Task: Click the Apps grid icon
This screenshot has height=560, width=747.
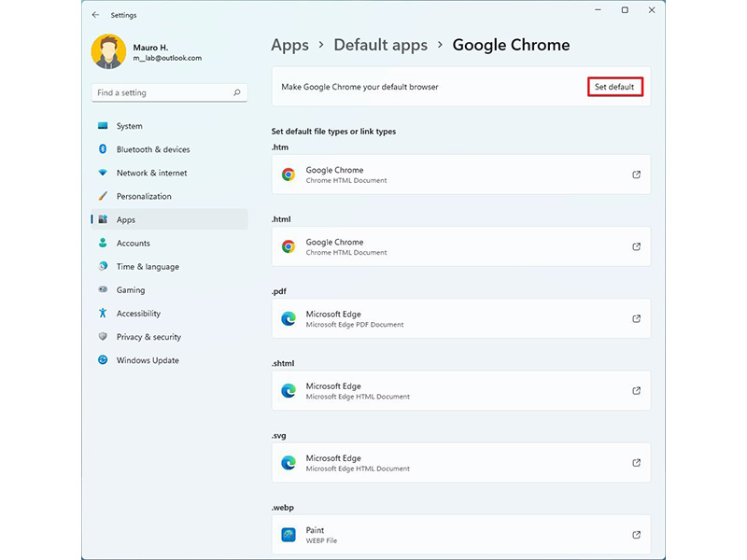Action: point(103,219)
